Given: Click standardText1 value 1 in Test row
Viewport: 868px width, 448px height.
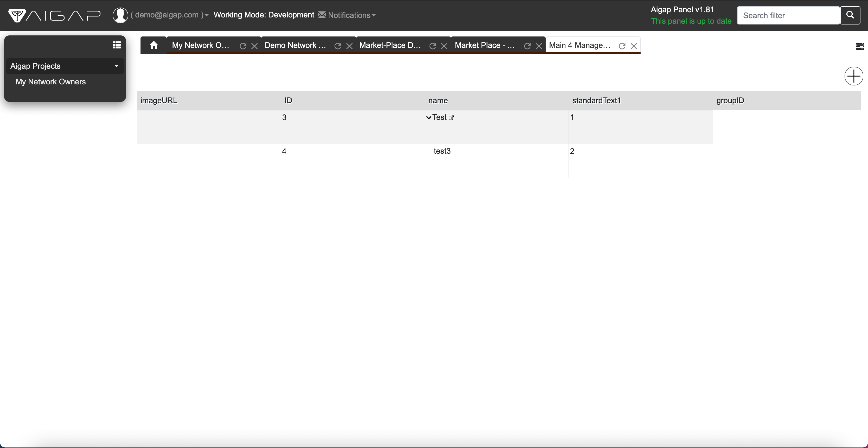Looking at the screenshot, I should [641, 127].
